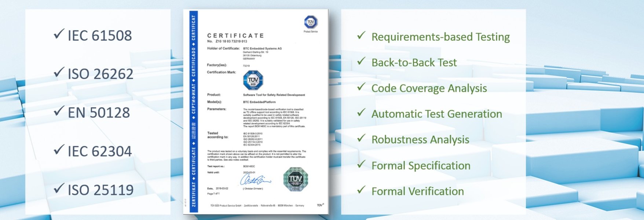
Task: Click the blue vertical certificate banner strip
Action: point(193,110)
